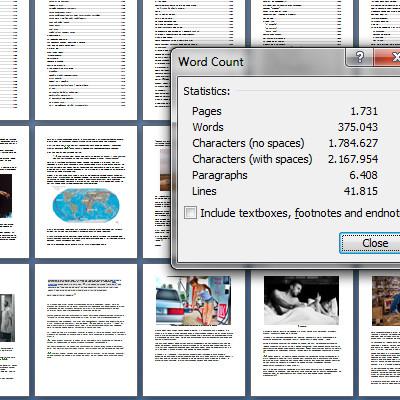Click the gas station photo
Image resolution: width=400 pixels, height=400 pixels.
[x=193, y=300]
